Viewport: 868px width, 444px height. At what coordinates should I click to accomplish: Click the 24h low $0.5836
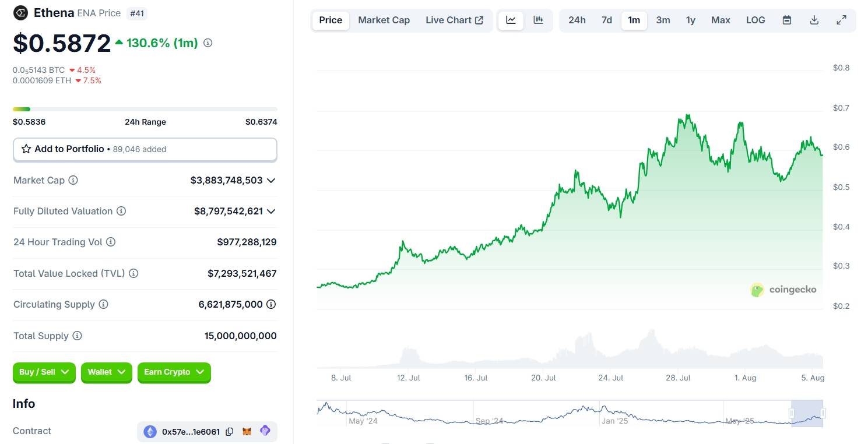29,122
